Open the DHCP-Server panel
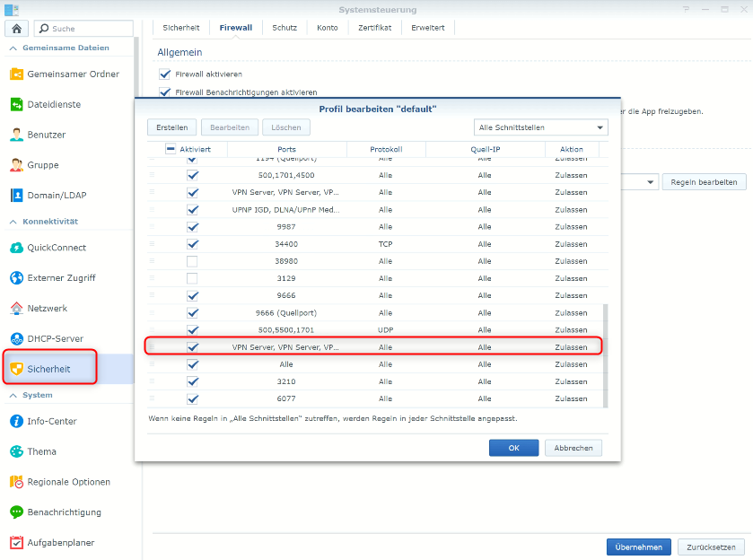 pyautogui.click(x=55, y=339)
